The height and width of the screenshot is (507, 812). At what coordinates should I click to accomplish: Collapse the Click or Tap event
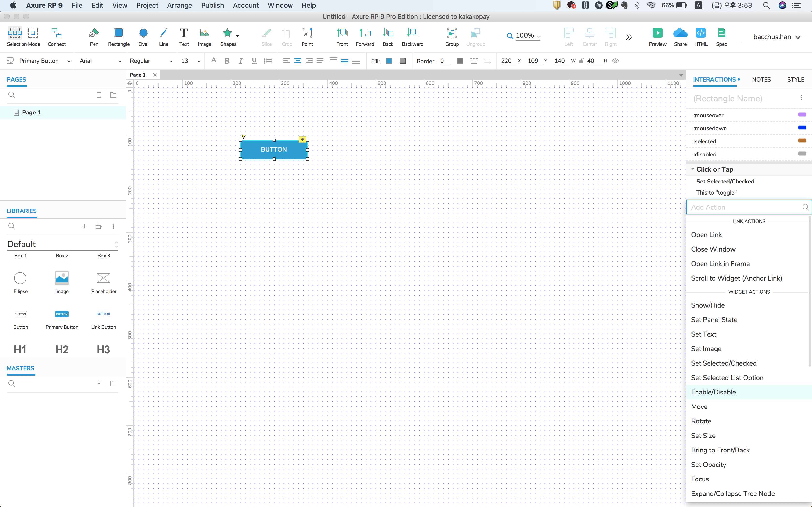(x=693, y=169)
